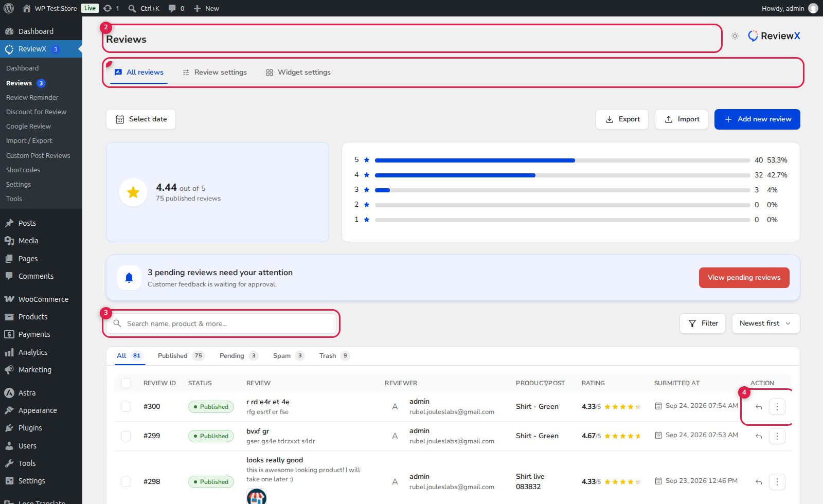Check the box for review #300
The image size is (823, 504).
pyautogui.click(x=126, y=407)
